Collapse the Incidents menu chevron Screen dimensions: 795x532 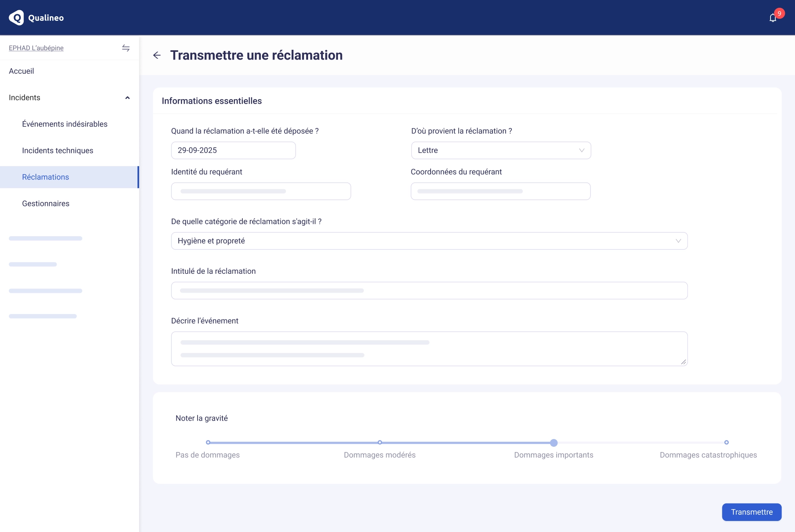pyautogui.click(x=127, y=98)
